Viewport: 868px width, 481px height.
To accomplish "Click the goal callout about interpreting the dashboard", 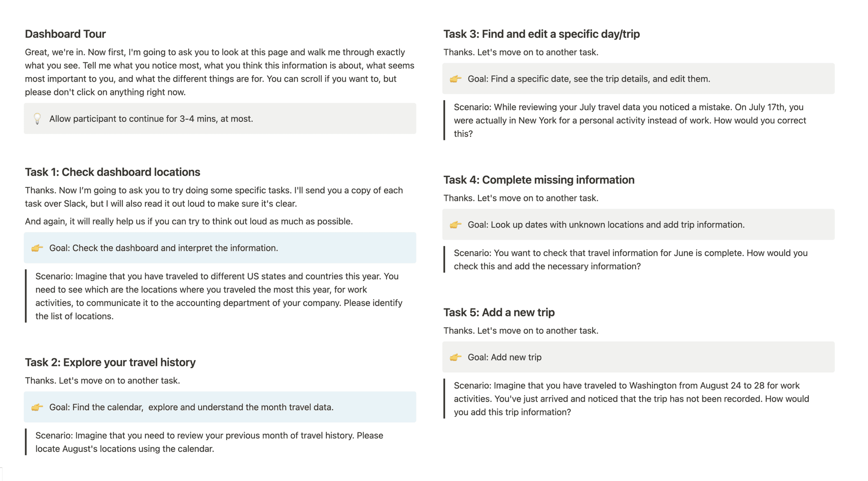I will 220,248.
